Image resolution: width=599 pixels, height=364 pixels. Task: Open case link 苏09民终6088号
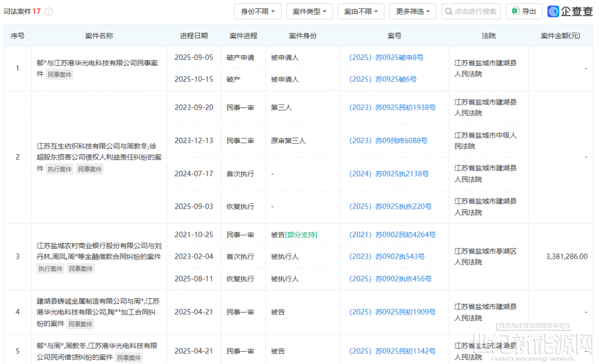click(x=388, y=141)
